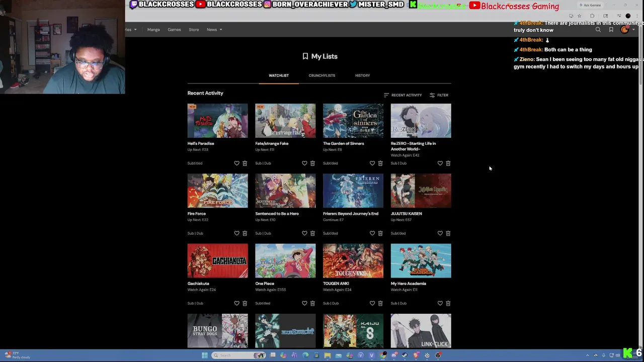Favorite Gachiakuta with heart icon

tap(236, 303)
